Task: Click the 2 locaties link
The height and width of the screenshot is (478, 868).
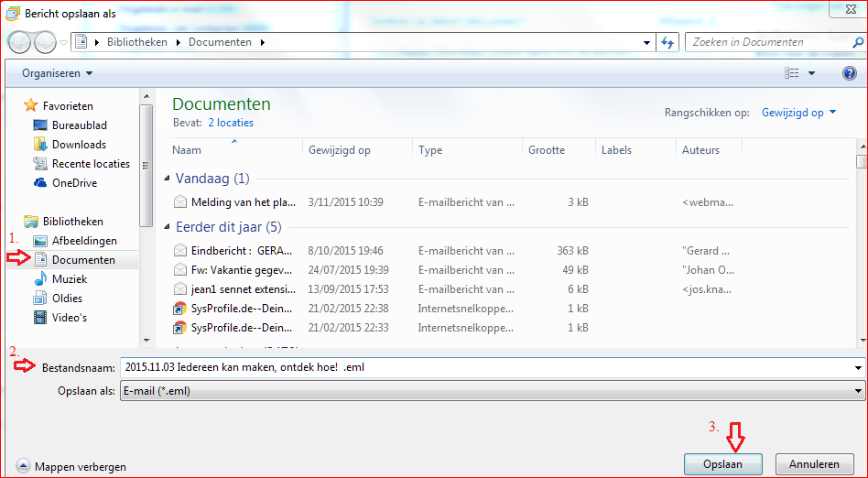Action: 231,123
